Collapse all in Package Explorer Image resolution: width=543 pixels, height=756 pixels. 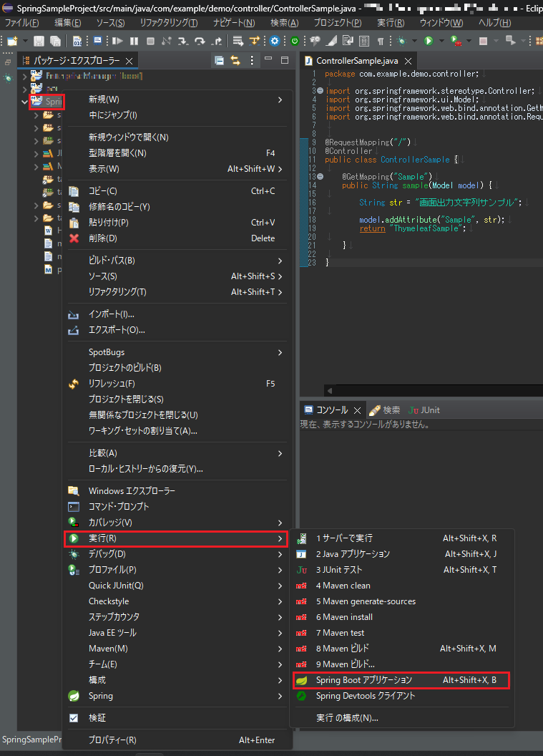coord(219,60)
